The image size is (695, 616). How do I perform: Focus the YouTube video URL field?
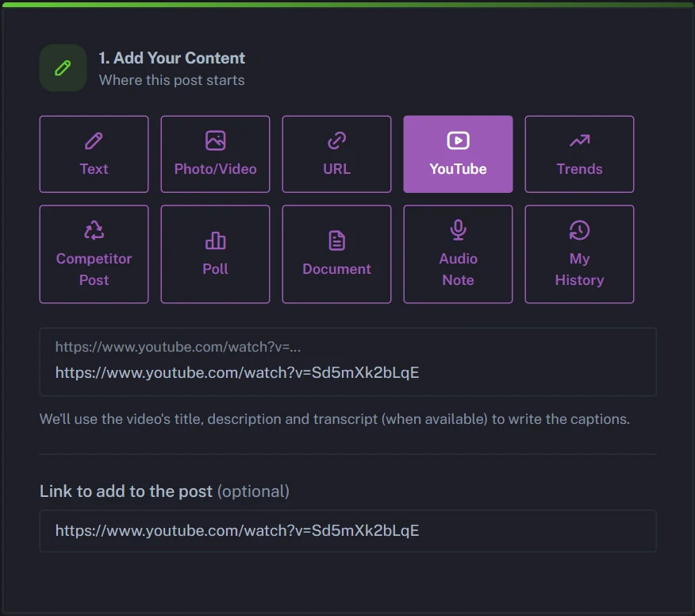pyautogui.click(x=348, y=362)
